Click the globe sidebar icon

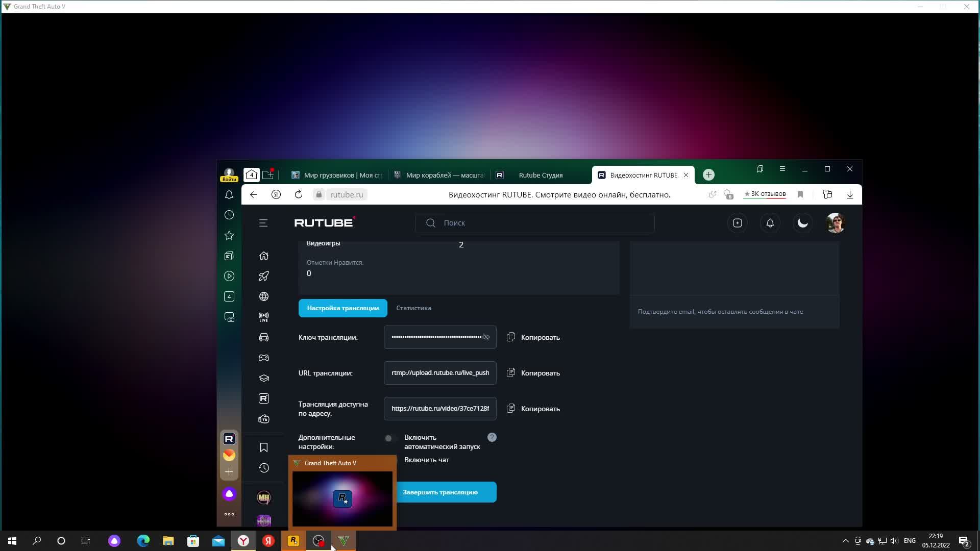pyautogui.click(x=264, y=296)
